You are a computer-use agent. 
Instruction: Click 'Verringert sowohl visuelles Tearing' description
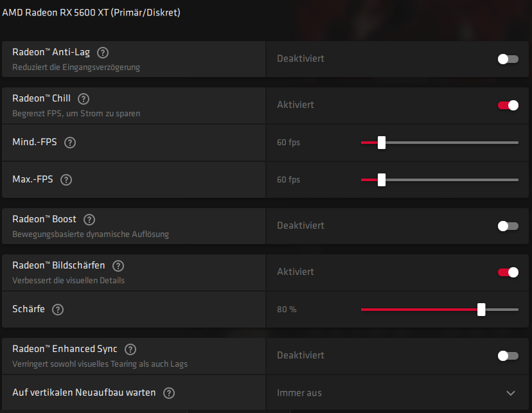100,364
